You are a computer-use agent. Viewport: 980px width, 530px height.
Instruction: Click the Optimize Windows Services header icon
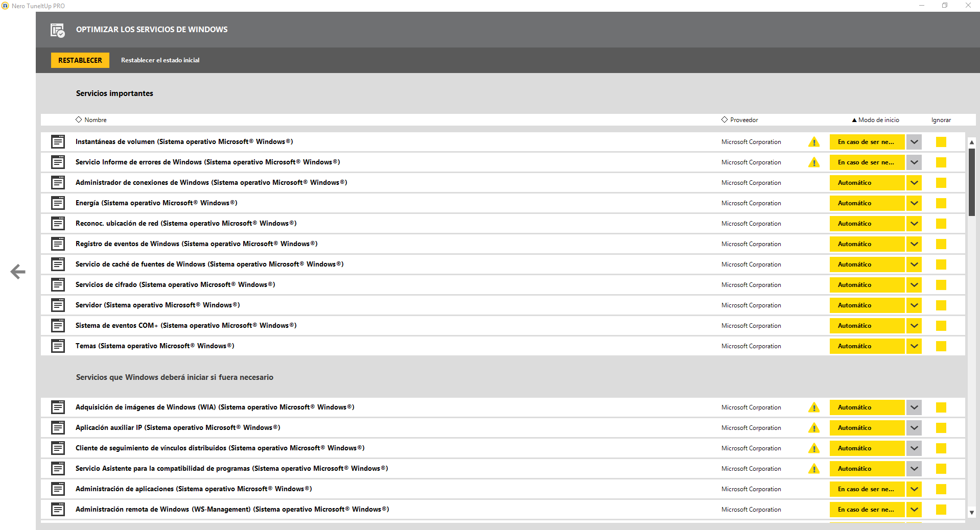[x=57, y=30]
